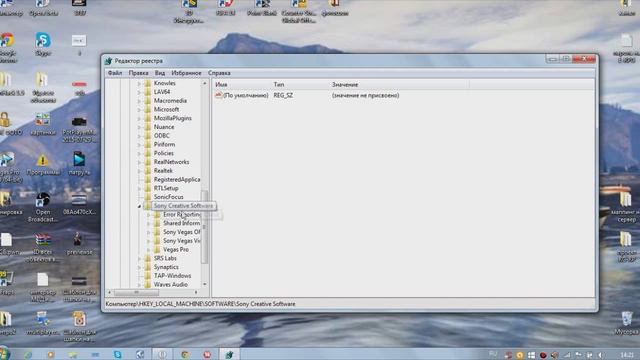Image resolution: width=640 pixels, height=360 pixels.
Task: Expand the Microsoft key
Action: (x=139, y=109)
